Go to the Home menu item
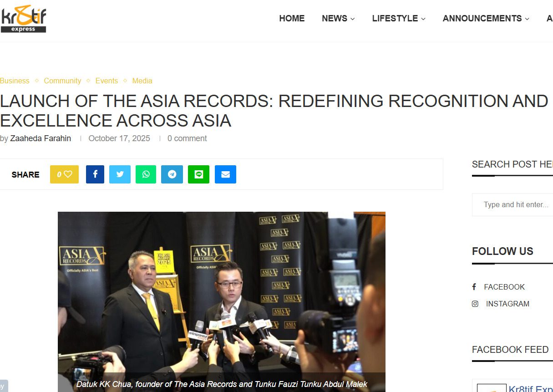Image resolution: width=553 pixels, height=392 pixels. coord(292,19)
